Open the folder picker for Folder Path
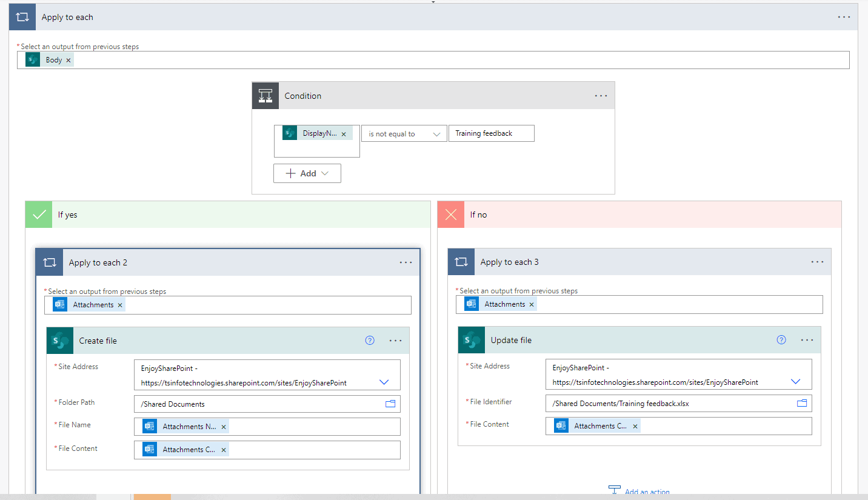Image resolution: width=868 pixels, height=500 pixels. (390, 403)
